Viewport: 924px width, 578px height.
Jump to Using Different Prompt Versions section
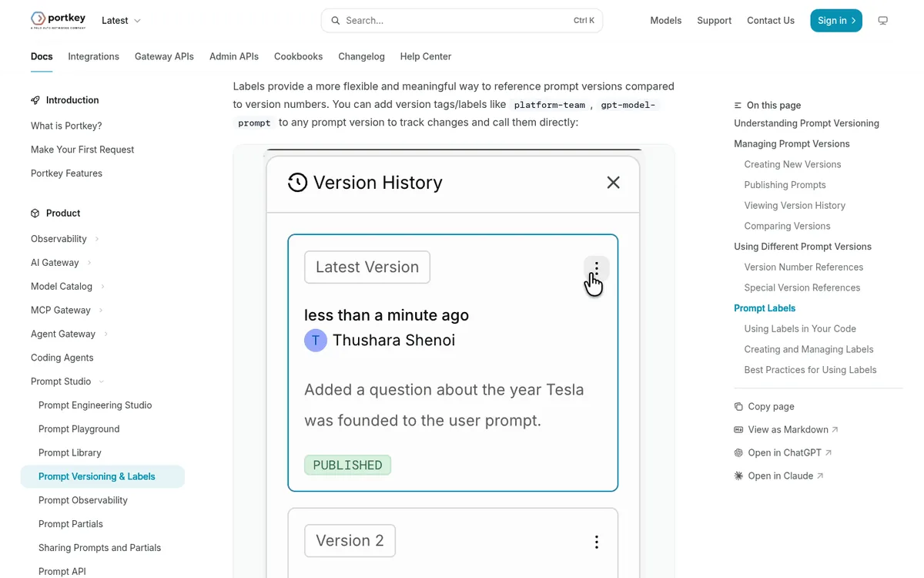coord(802,247)
